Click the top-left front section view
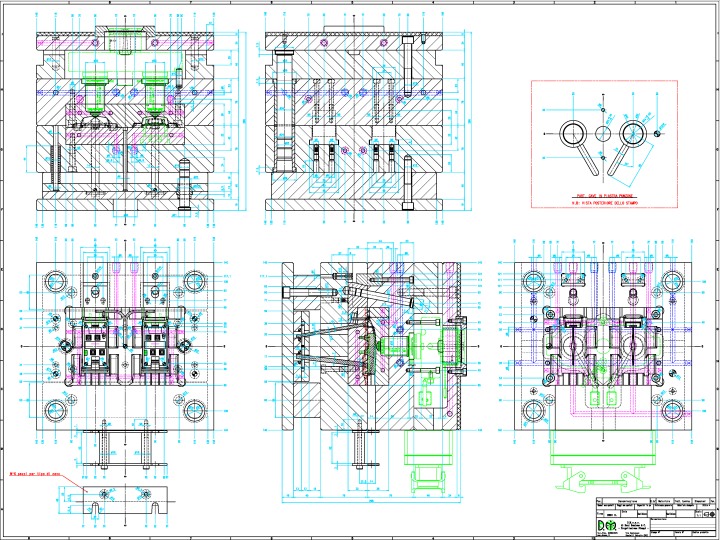 pyautogui.click(x=125, y=120)
